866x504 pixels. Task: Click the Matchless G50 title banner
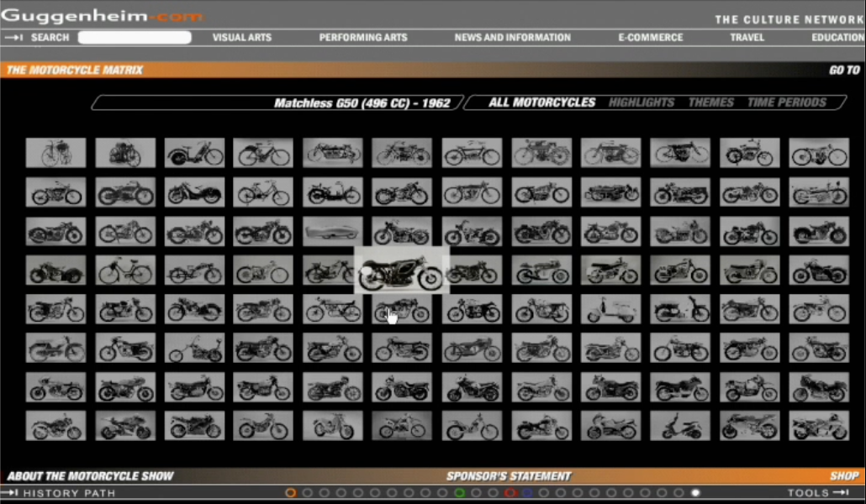(362, 102)
